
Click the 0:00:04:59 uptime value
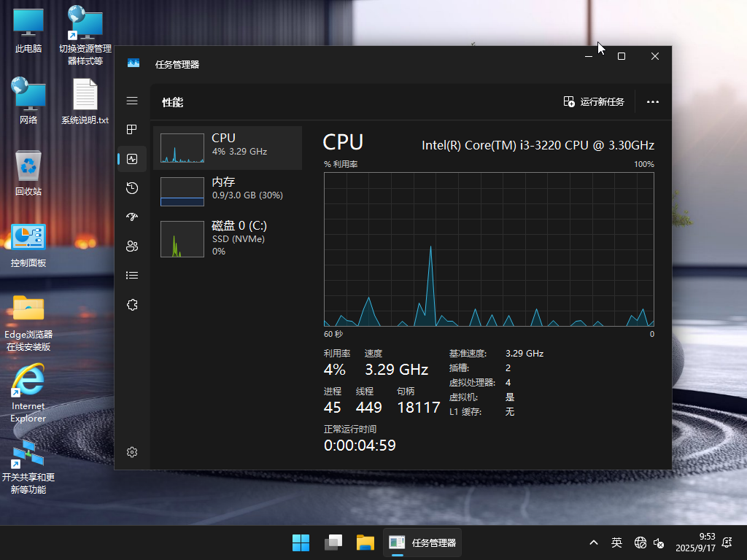tap(360, 446)
